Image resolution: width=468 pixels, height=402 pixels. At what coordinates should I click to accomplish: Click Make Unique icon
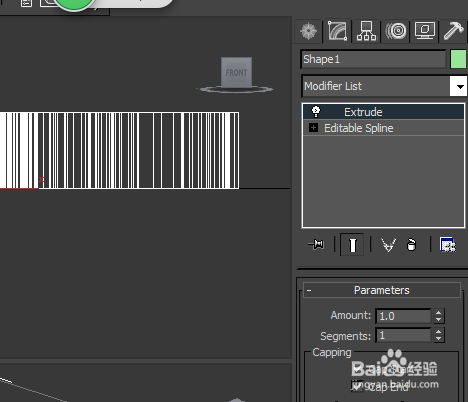(388, 245)
